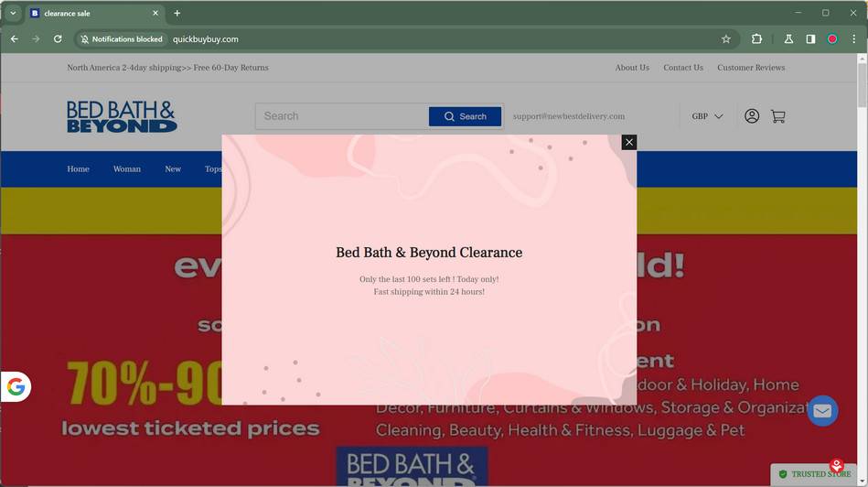
Task: Toggle the browser side panel icon
Action: point(810,38)
